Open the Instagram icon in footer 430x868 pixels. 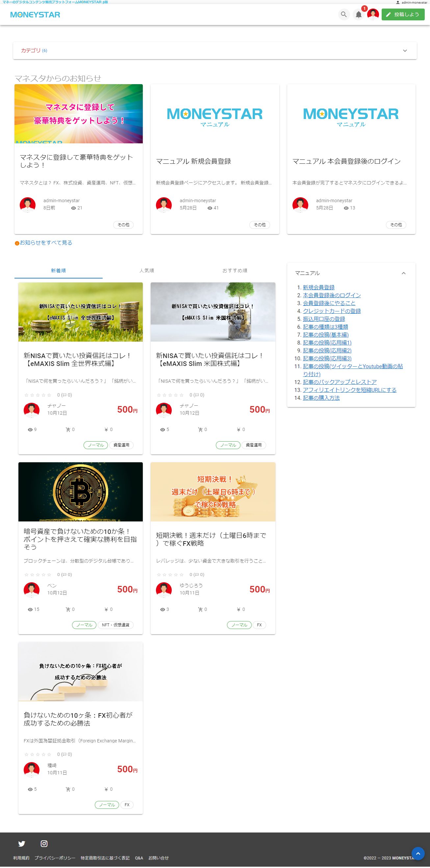pyautogui.click(x=44, y=843)
